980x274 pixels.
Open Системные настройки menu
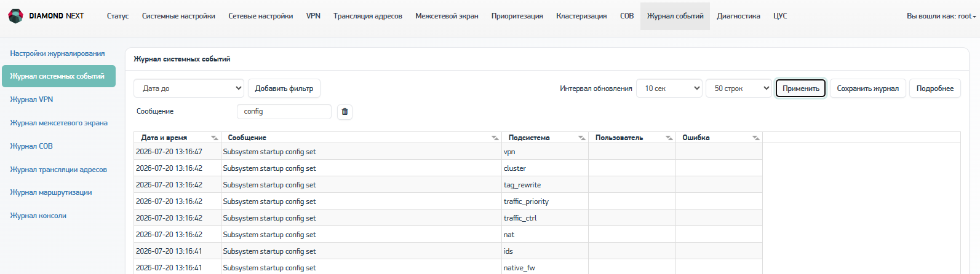pyautogui.click(x=178, y=16)
